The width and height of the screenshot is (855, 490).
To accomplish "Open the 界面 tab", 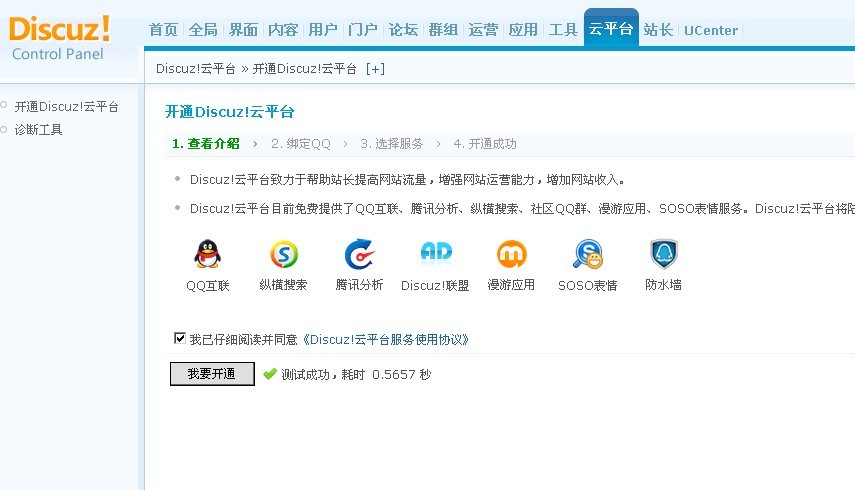I will point(243,30).
